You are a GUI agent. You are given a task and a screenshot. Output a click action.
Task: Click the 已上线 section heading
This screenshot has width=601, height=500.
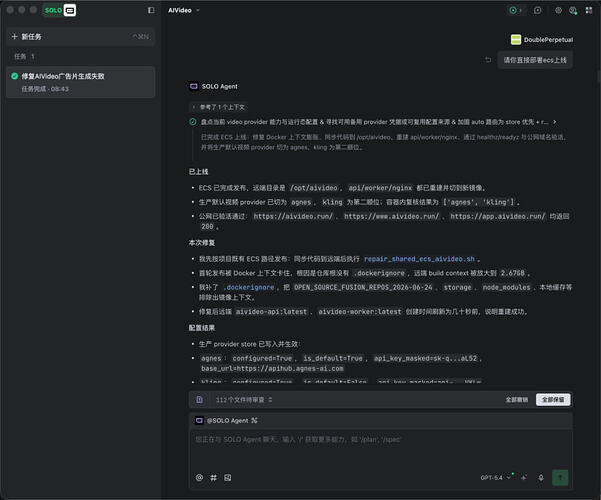point(199,172)
